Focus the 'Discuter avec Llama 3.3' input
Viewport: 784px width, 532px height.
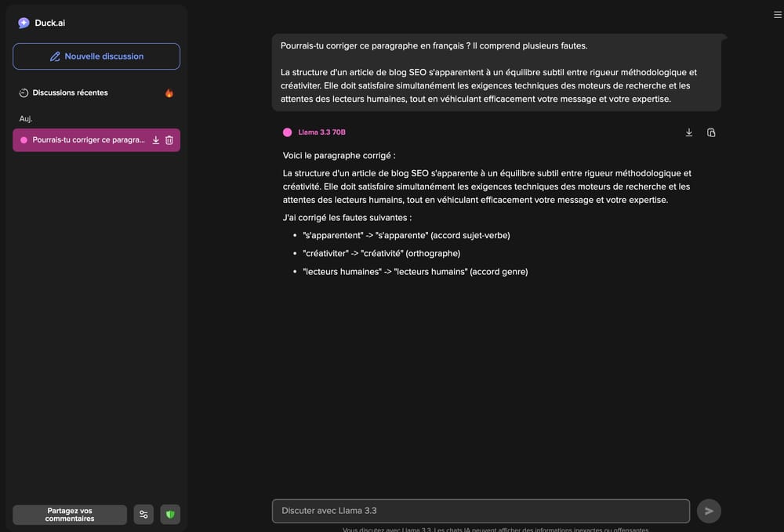click(480, 511)
